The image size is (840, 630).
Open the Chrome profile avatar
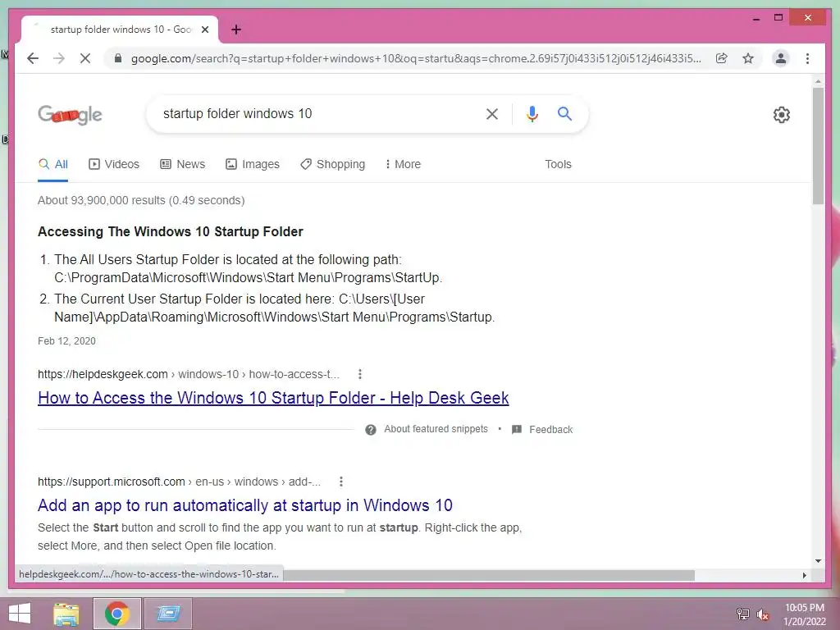(781, 58)
